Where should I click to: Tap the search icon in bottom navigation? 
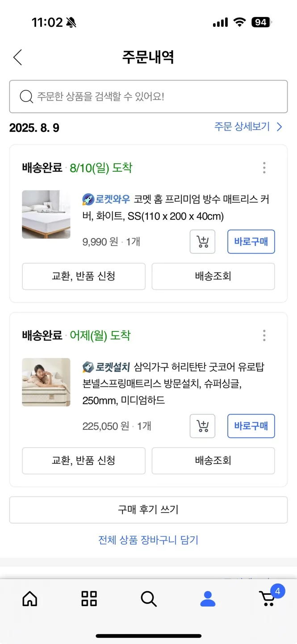148,599
